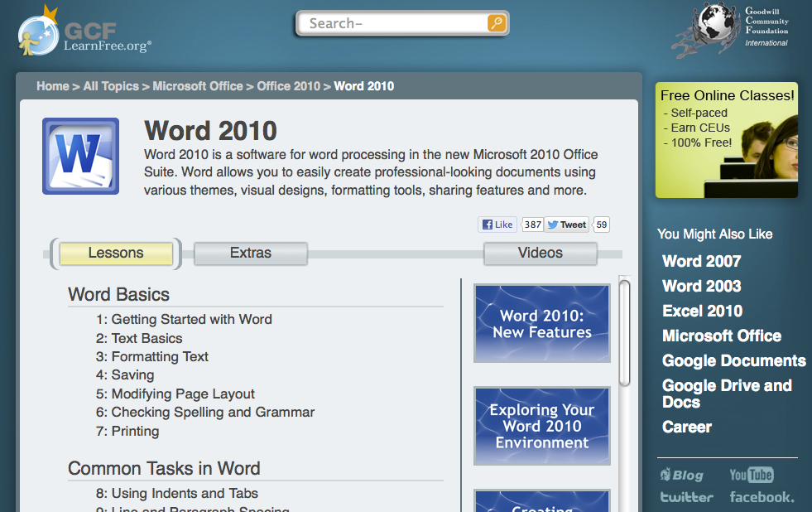The image size is (812, 512).
Task: Open the Microsoft Office sidebar link
Action: pos(722,336)
